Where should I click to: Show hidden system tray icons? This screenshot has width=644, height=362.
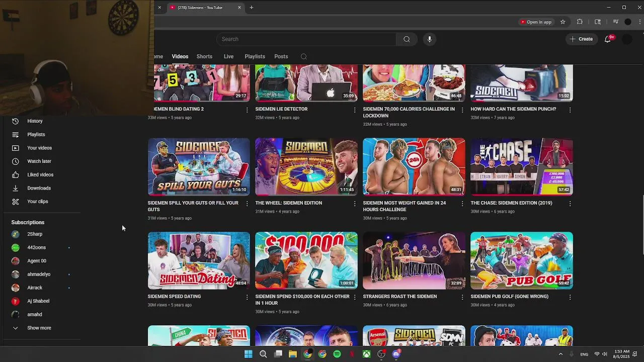point(560,354)
